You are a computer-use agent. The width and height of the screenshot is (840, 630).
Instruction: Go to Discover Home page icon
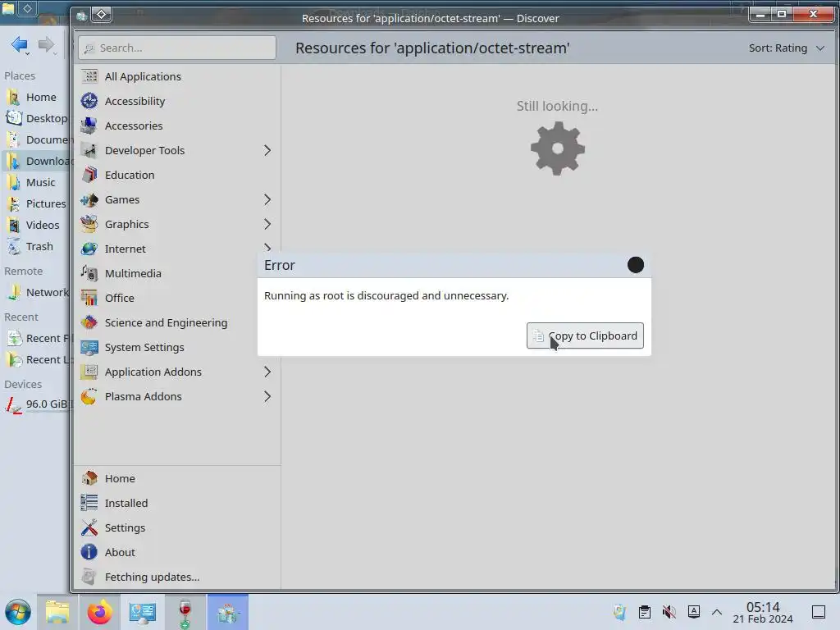pyautogui.click(x=89, y=478)
